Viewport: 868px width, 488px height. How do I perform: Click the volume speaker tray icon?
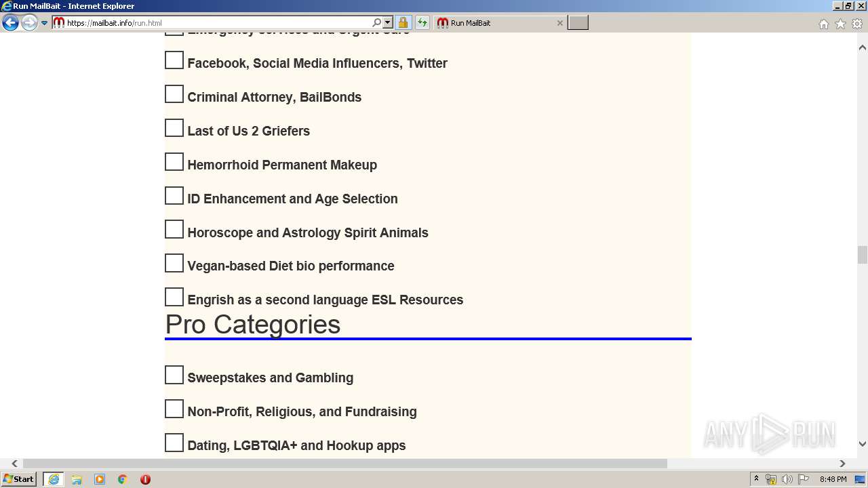(787, 479)
